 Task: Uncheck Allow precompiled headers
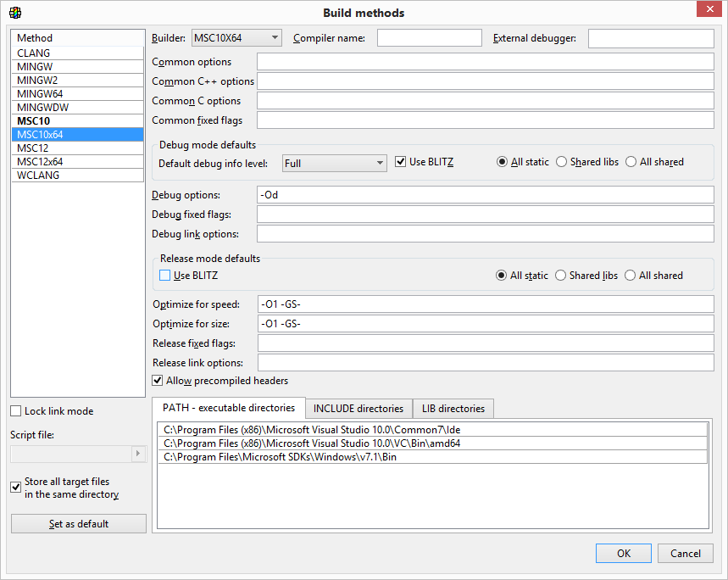[x=158, y=381]
